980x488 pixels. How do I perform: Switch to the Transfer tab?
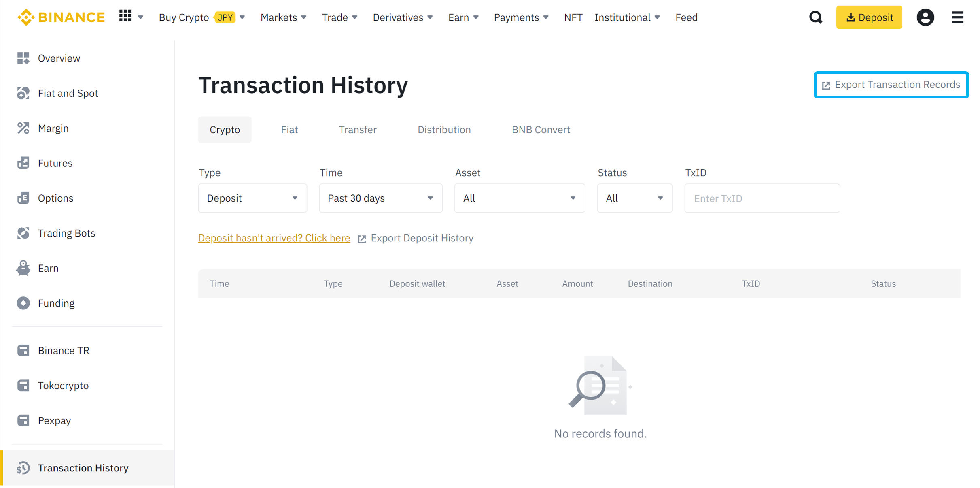coord(358,130)
